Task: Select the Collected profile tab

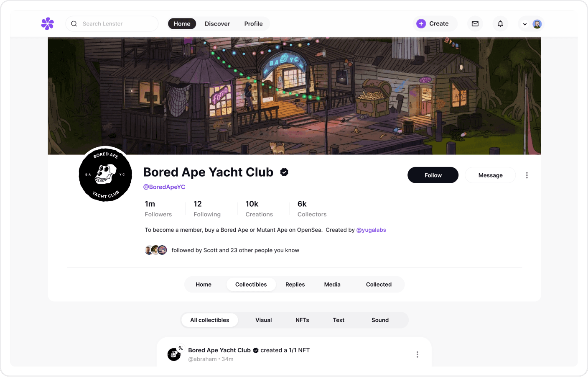Action: tap(379, 285)
